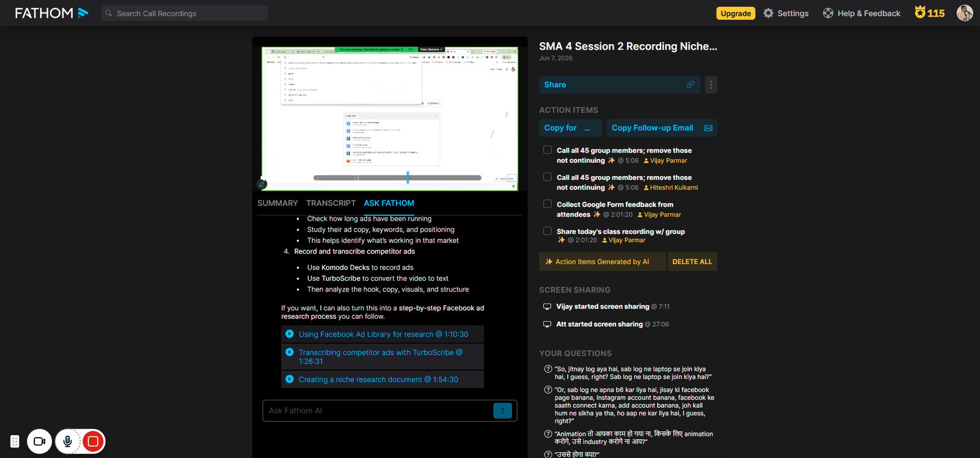The height and width of the screenshot is (458, 980).
Task: Jump to 'Att started screen sharing' at 27:06
Action: [x=606, y=324]
